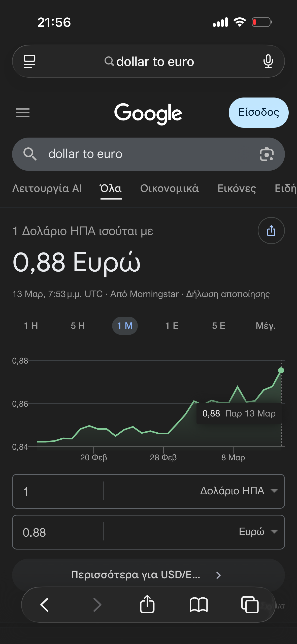Select the 1 Ε chart range
Screen dimensions: 297x644
click(x=172, y=326)
